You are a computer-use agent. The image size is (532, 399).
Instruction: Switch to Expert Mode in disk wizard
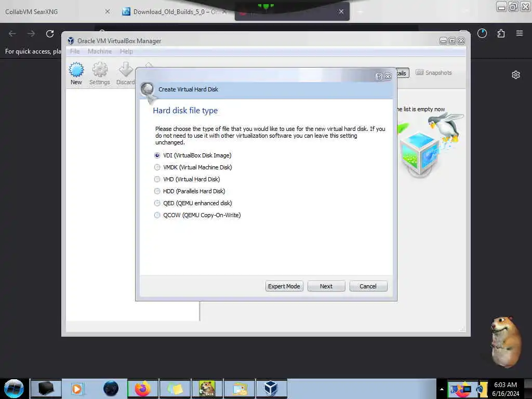(284, 286)
